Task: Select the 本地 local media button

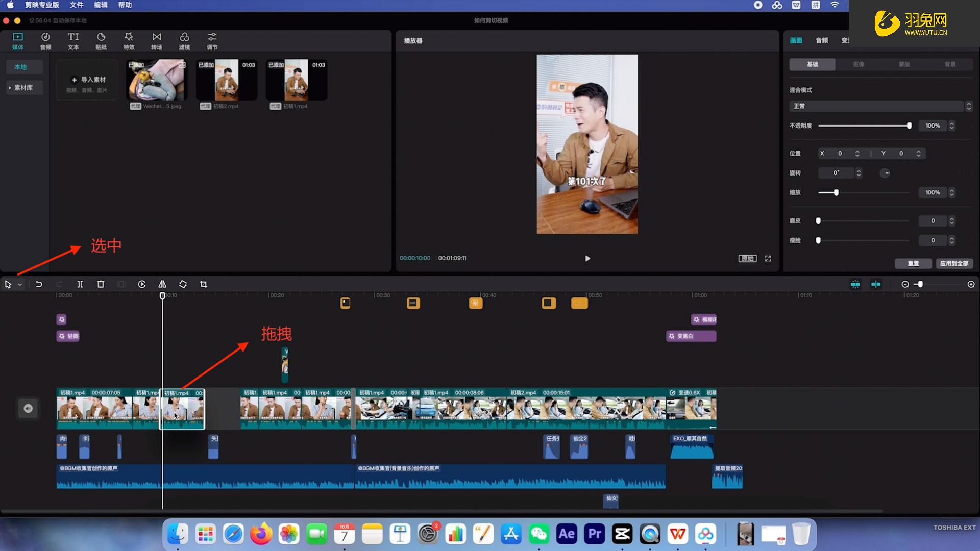Action: point(24,67)
